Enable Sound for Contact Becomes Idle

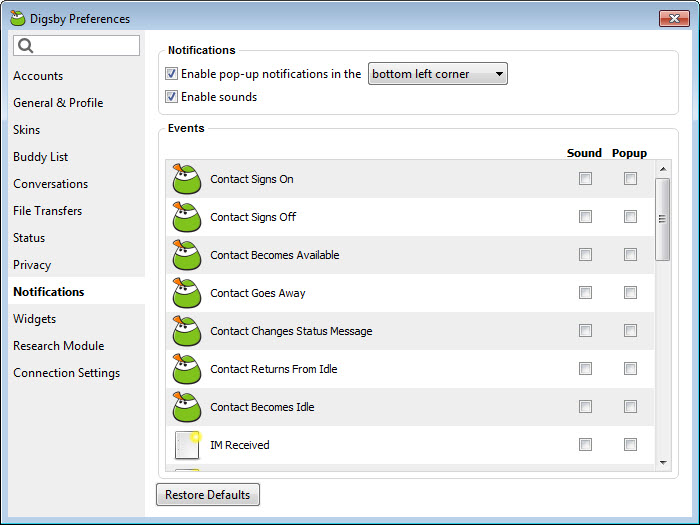[585, 406]
